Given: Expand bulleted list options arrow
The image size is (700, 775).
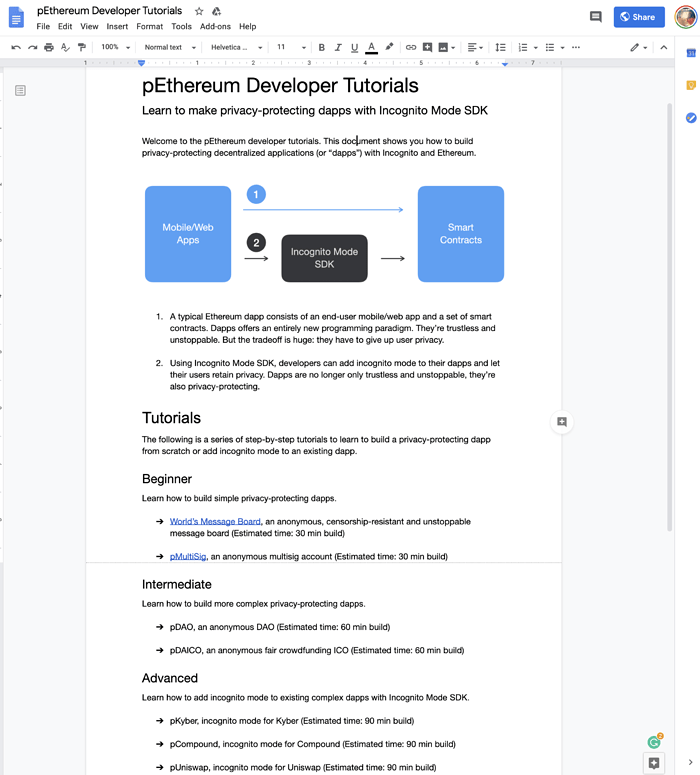Looking at the screenshot, I should coord(563,48).
